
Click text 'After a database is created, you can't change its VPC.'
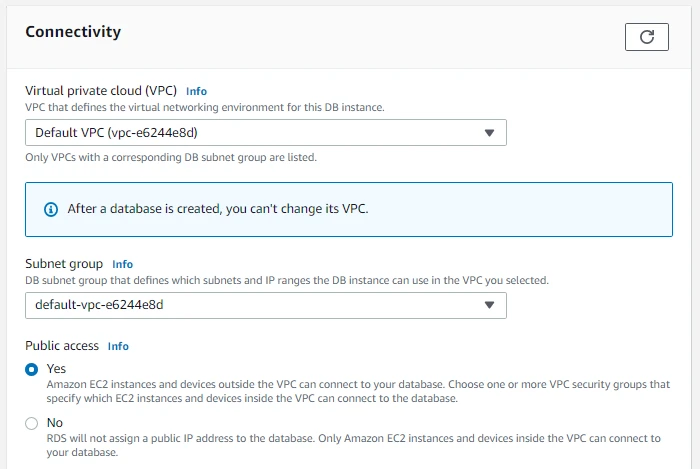click(218, 209)
